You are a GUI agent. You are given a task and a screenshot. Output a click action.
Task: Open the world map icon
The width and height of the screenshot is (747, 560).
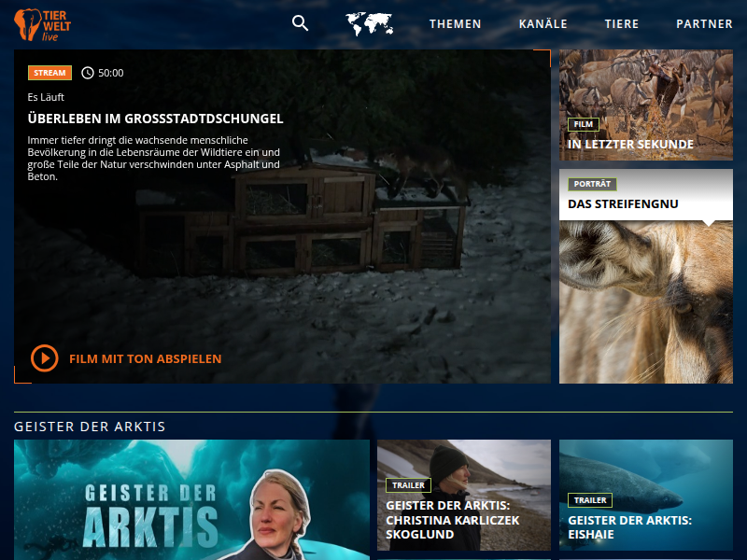pyautogui.click(x=369, y=23)
